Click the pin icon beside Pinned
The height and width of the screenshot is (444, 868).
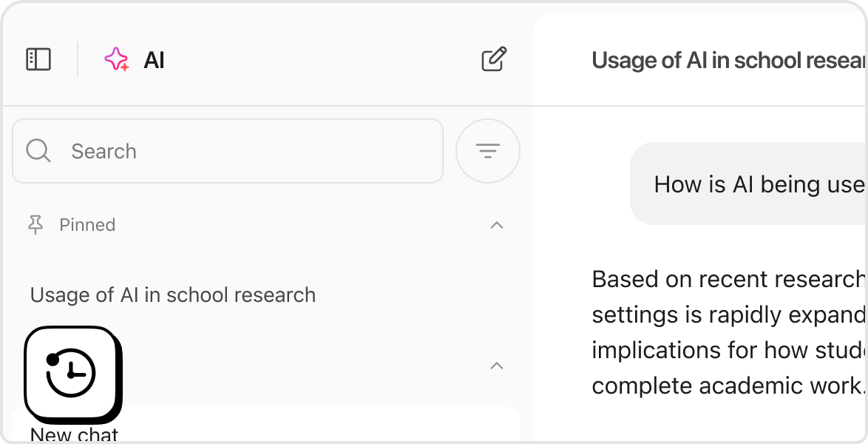pos(35,225)
